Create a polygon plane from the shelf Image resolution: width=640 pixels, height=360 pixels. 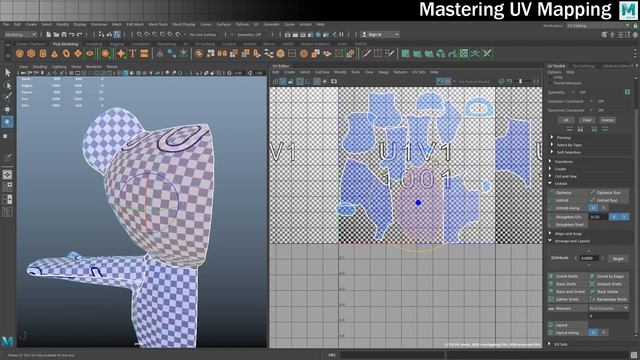coord(78,53)
